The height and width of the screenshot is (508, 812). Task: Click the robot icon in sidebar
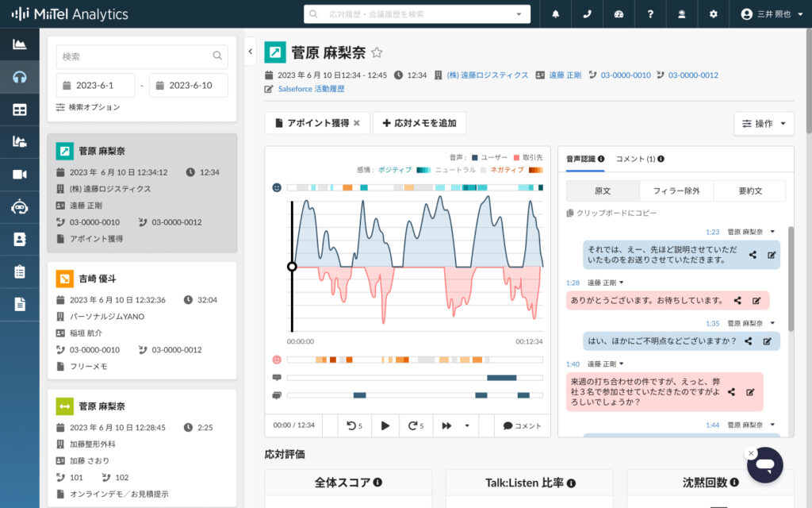coord(20,206)
